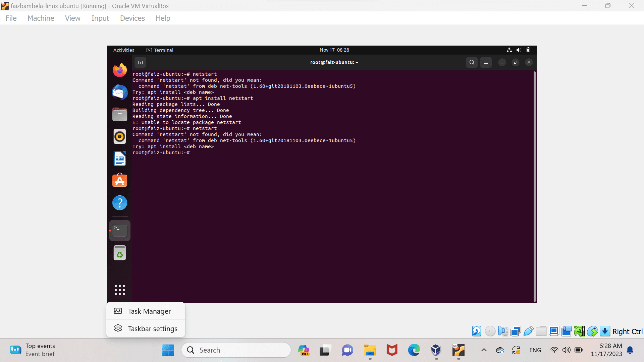Switch the ENG input language indicator
The height and width of the screenshot is (362, 644).
pos(535,350)
